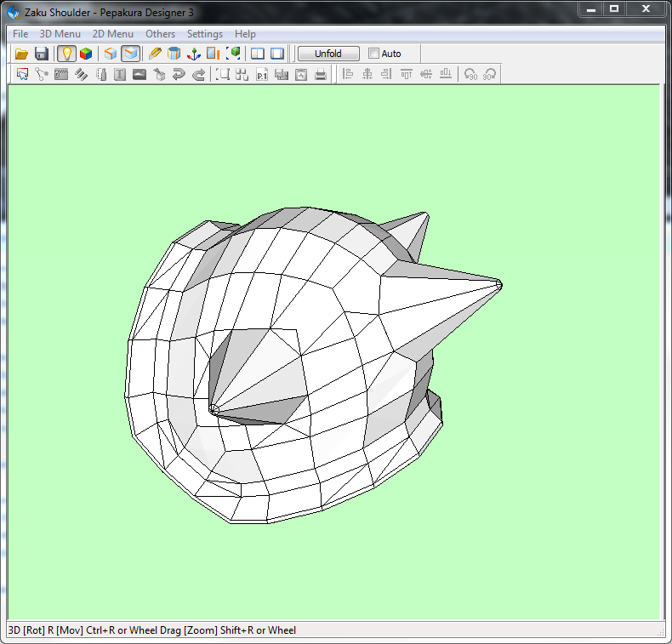
Task: Click the printer icon in toolbar
Action: coord(321,75)
